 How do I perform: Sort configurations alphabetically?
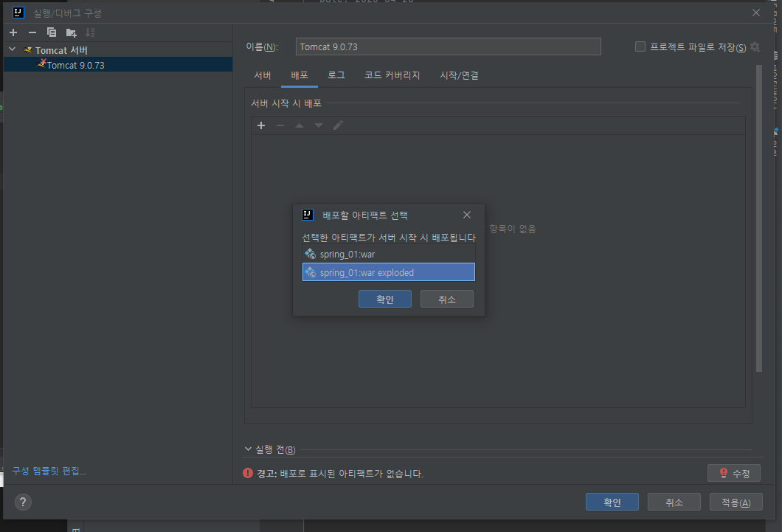coord(90,32)
